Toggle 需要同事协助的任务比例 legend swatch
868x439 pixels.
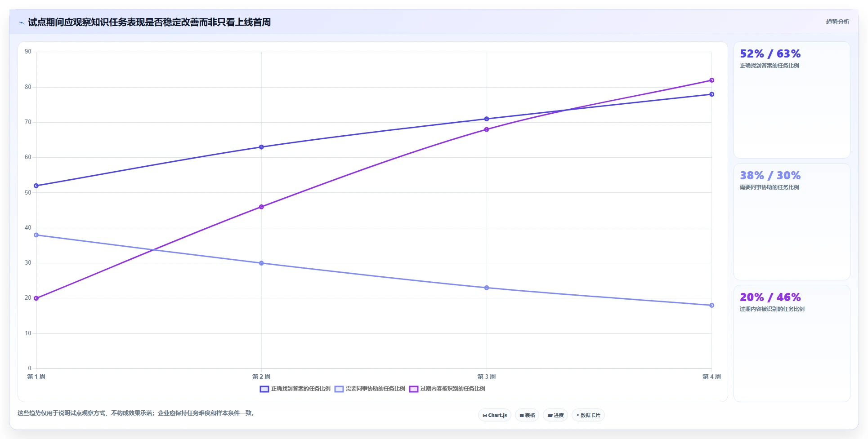(339, 389)
